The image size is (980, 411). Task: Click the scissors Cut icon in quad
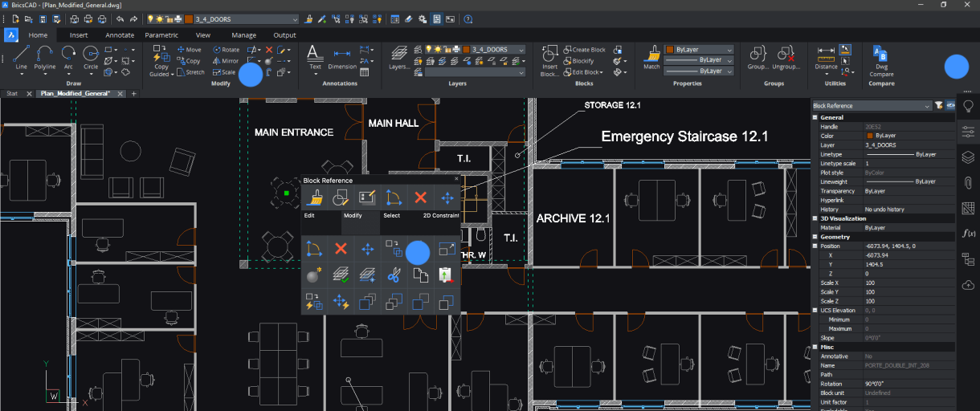tap(393, 275)
